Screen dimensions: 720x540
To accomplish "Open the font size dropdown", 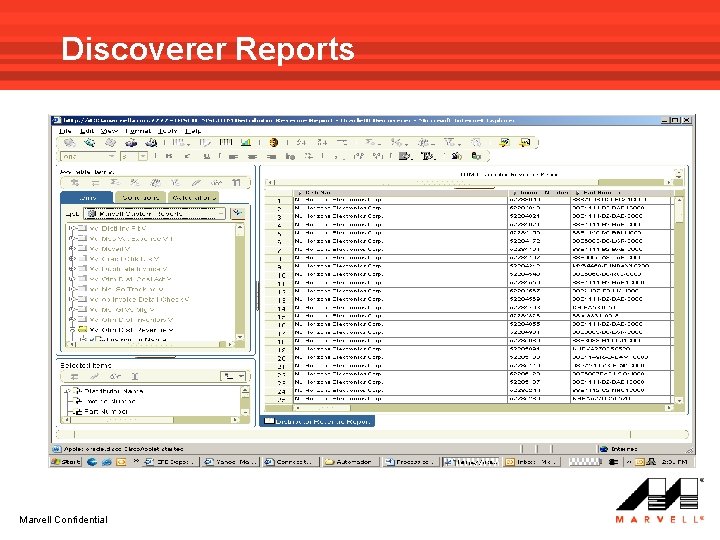I will [x=143, y=157].
